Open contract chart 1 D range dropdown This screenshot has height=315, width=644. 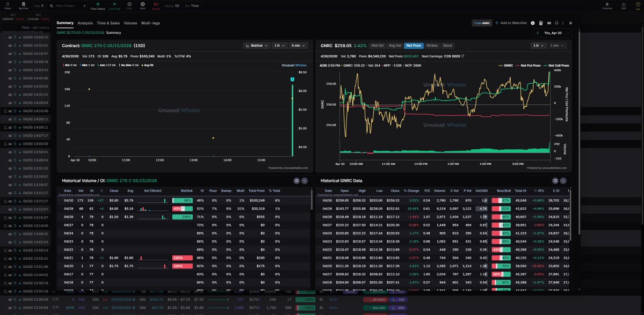coord(279,46)
